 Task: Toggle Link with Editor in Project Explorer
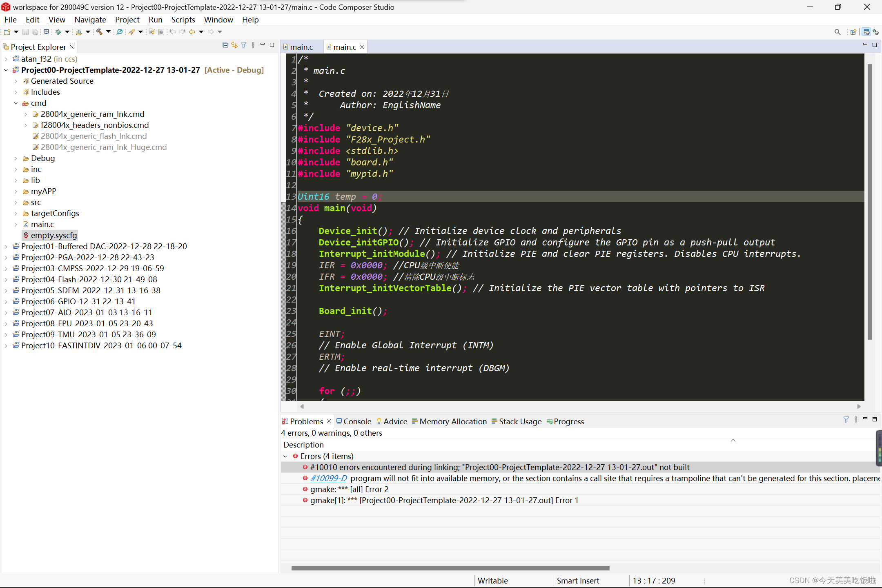pyautogui.click(x=234, y=45)
